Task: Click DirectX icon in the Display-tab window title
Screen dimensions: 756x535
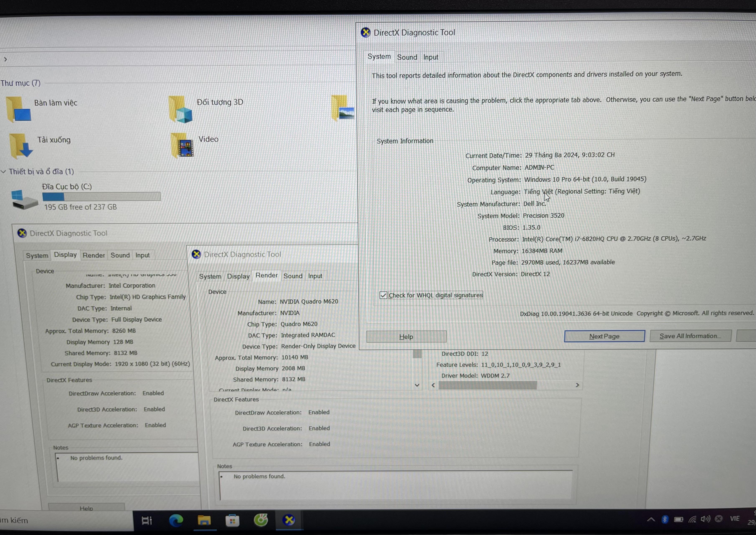Action: (22, 233)
